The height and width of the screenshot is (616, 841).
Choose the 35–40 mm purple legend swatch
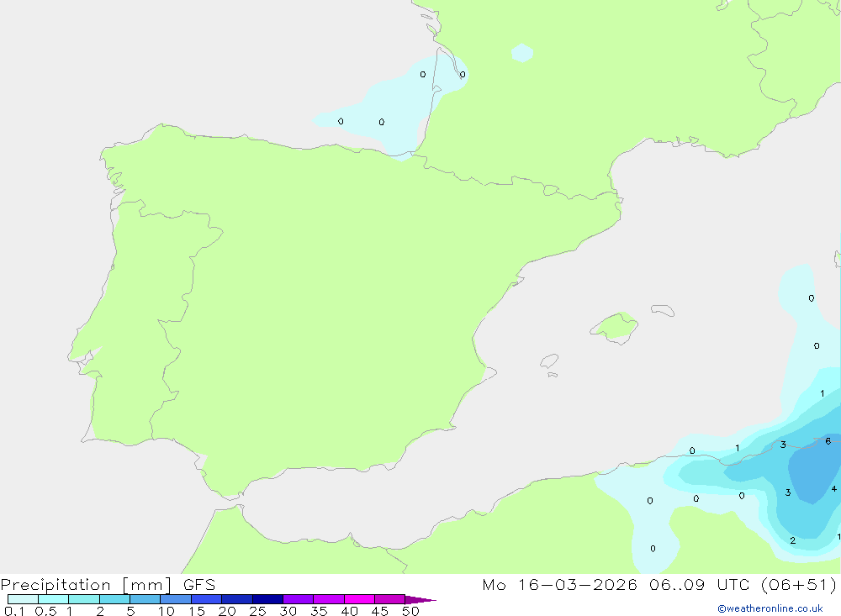[x=329, y=599]
